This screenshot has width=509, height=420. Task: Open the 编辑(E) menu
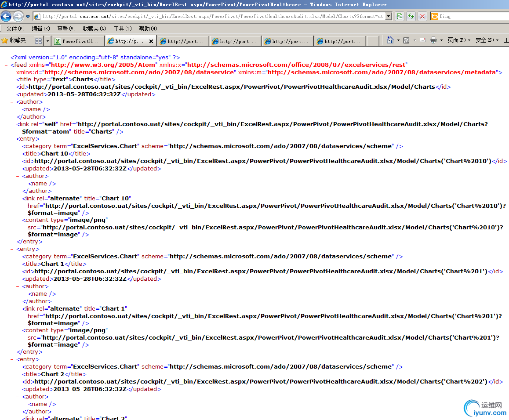pyautogui.click(x=41, y=29)
